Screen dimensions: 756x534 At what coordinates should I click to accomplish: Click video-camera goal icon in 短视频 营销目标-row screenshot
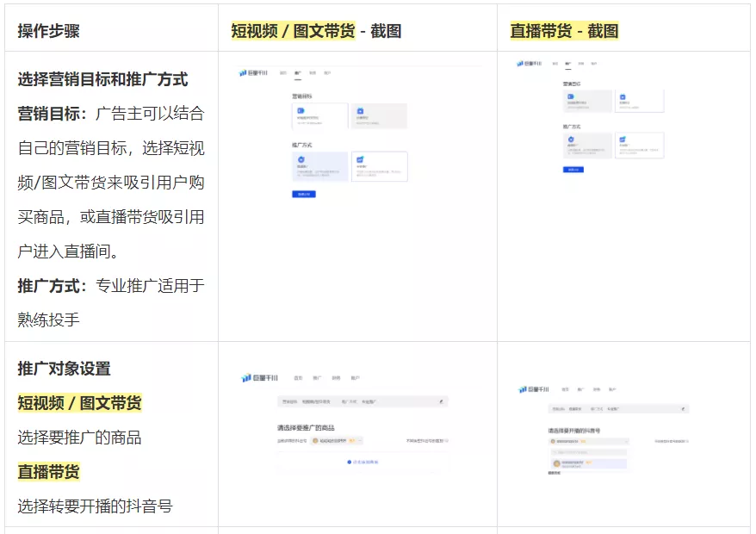coord(301,110)
